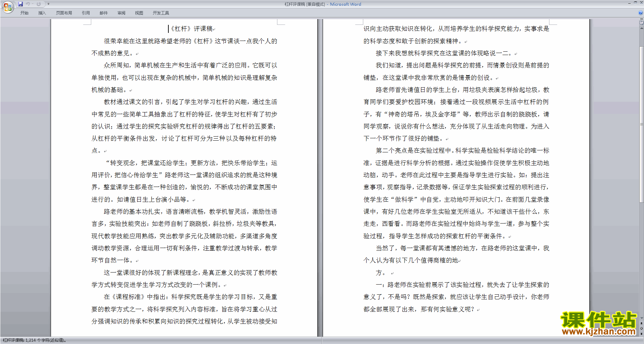Click the line “转变观念,把课堂还给学生
This screenshot has width=644, height=344.
[192, 163]
